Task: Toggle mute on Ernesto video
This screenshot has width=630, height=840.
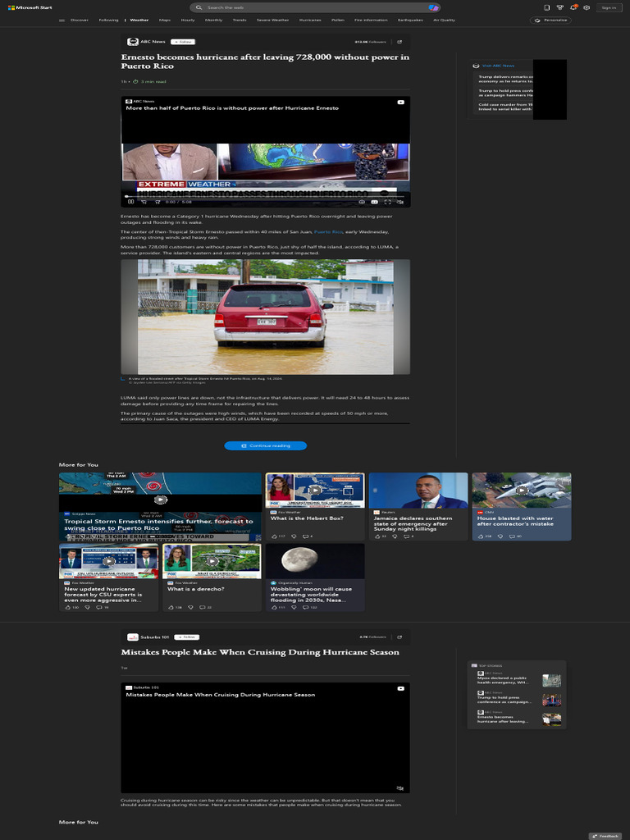Action: [400, 202]
